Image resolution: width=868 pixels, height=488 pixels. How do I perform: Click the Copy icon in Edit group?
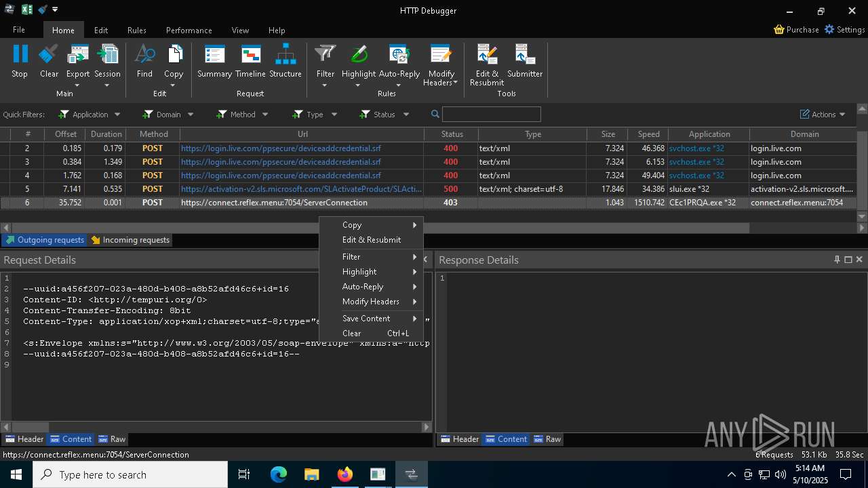click(174, 55)
